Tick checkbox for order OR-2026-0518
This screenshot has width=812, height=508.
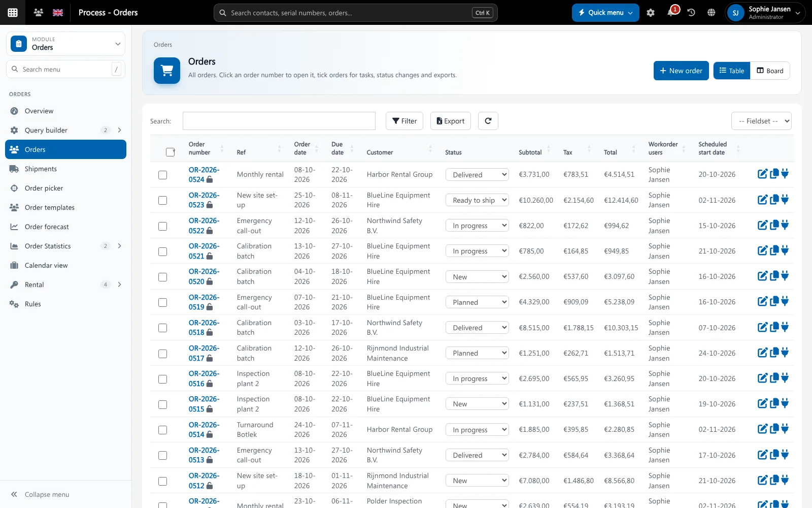162,328
